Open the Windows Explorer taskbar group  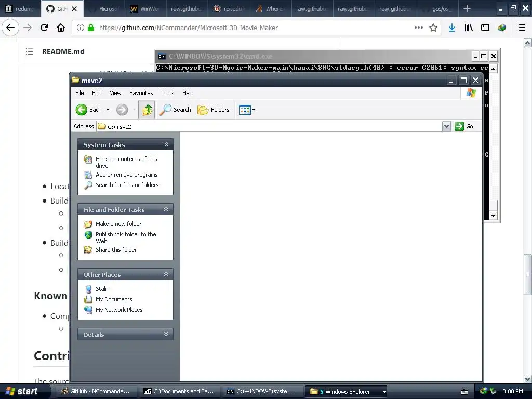point(345,391)
